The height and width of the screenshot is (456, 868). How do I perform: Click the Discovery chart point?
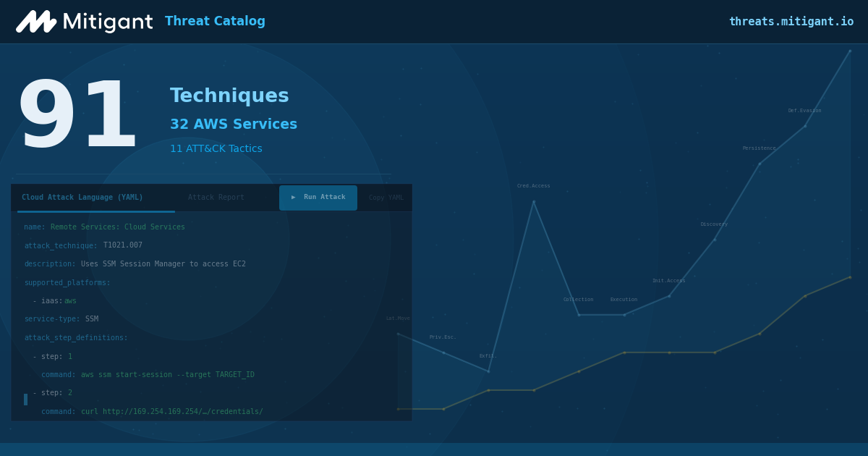(715, 240)
